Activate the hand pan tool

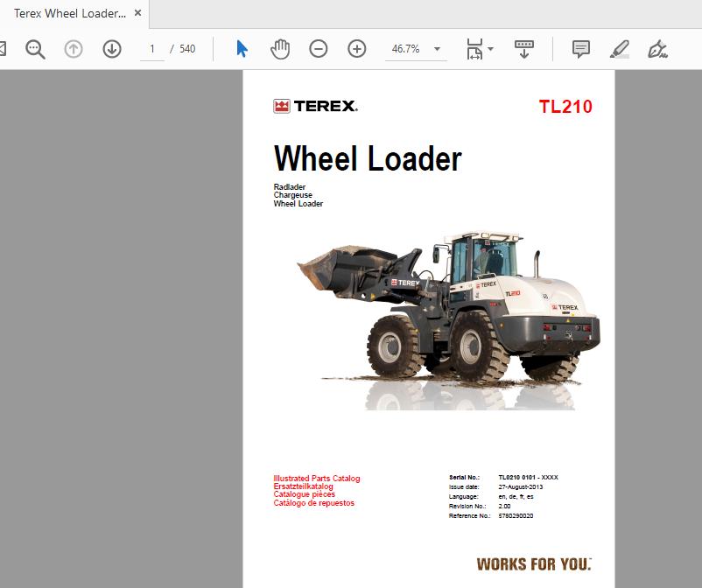(280, 49)
